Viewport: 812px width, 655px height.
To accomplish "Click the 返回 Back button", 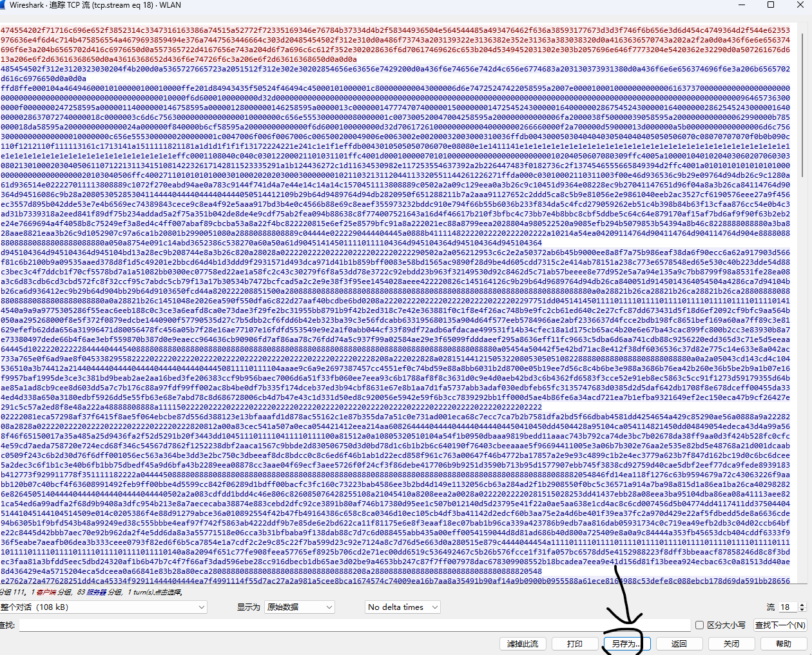I will click(680, 643).
